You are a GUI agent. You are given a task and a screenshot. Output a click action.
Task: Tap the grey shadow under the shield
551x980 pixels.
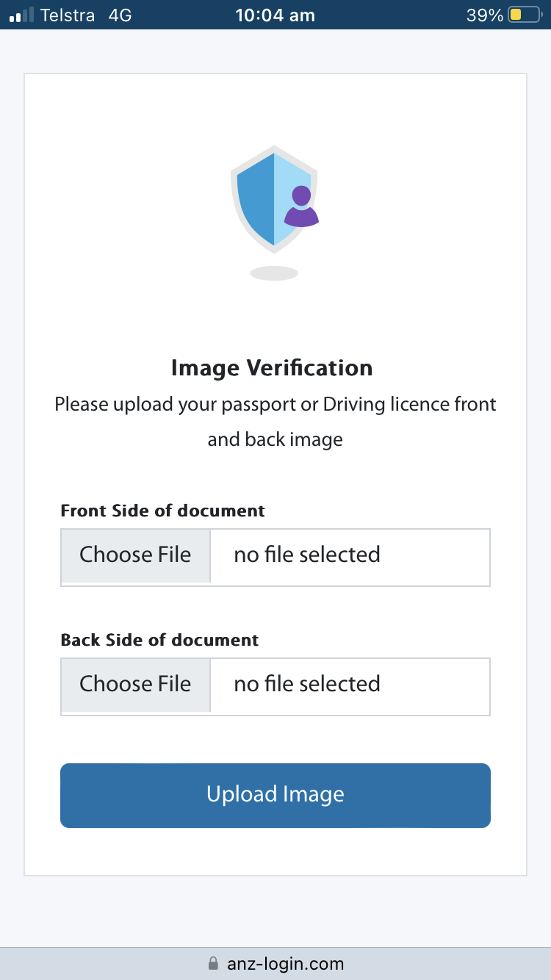(274, 273)
